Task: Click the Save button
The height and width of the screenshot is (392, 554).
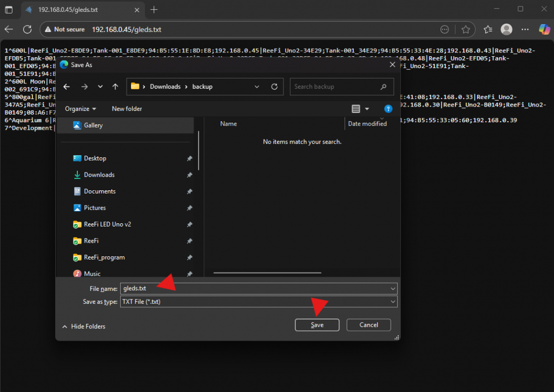Action: click(317, 325)
